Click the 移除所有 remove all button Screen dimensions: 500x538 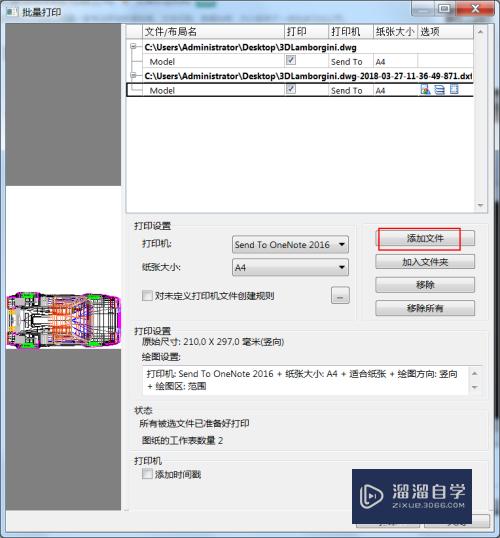point(425,308)
